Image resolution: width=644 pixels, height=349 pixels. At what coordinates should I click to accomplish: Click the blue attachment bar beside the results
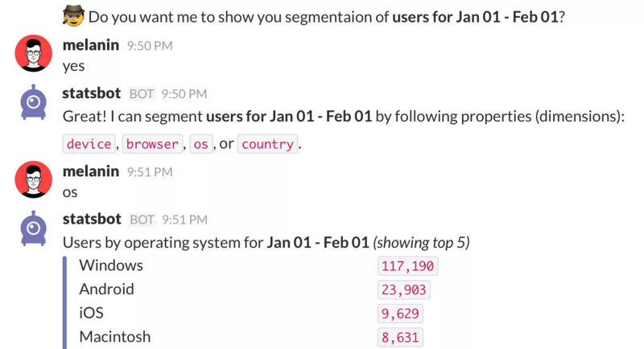pos(64,302)
